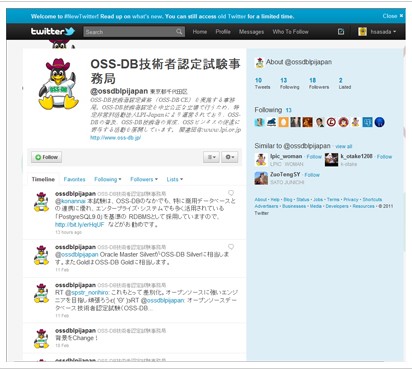Screen dimensions: 412x369
Task: Open the orange square avatar in Following list
Action: click(x=283, y=122)
